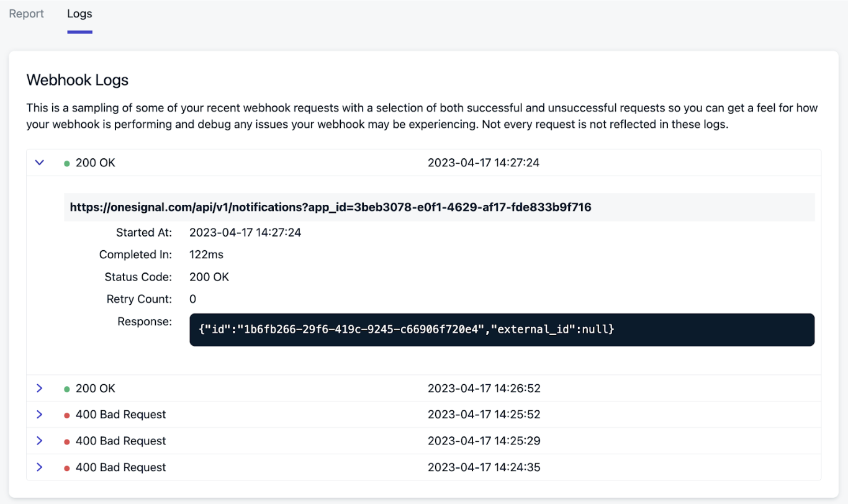
Task: Click the JSON response code block
Action: tap(502, 330)
